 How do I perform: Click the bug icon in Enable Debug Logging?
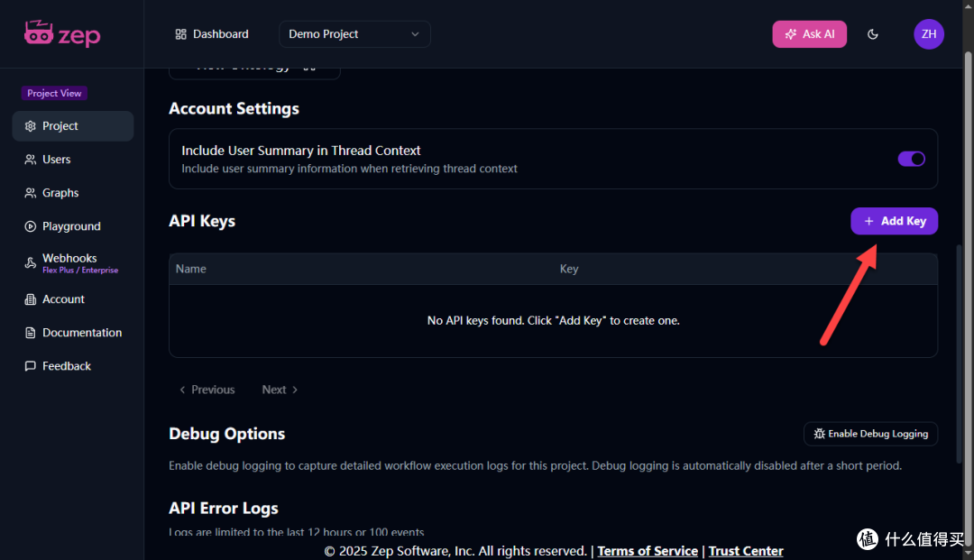coord(819,434)
